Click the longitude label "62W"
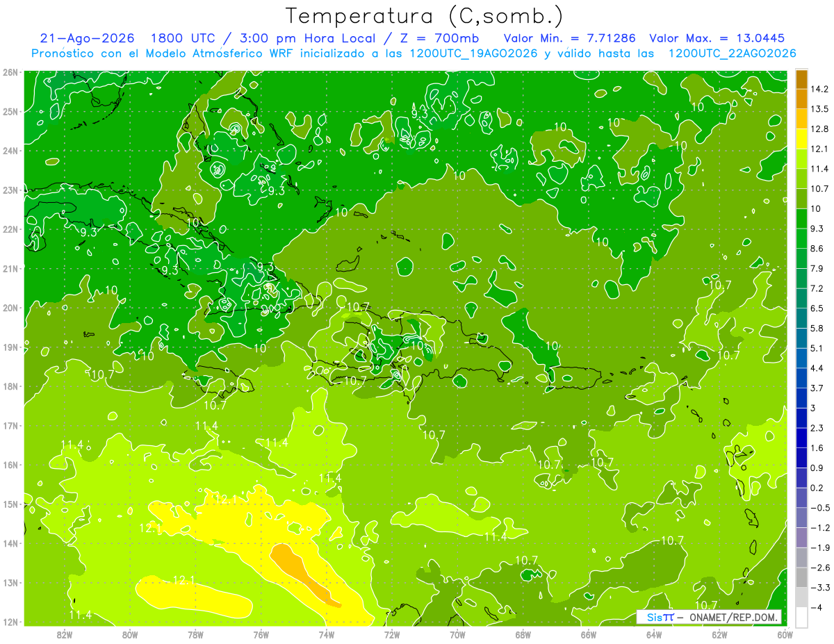The width and height of the screenshot is (834, 644). point(719,634)
